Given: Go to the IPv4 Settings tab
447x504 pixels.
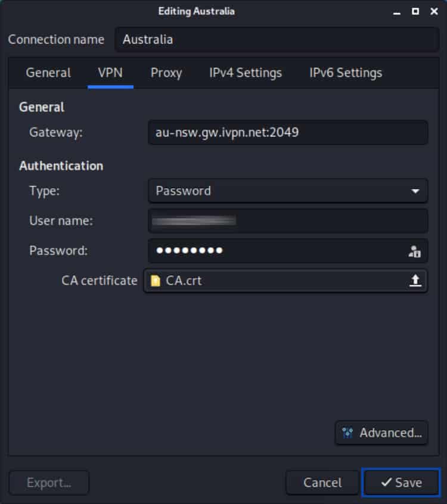Looking at the screenshot, I should coord(246,73).
